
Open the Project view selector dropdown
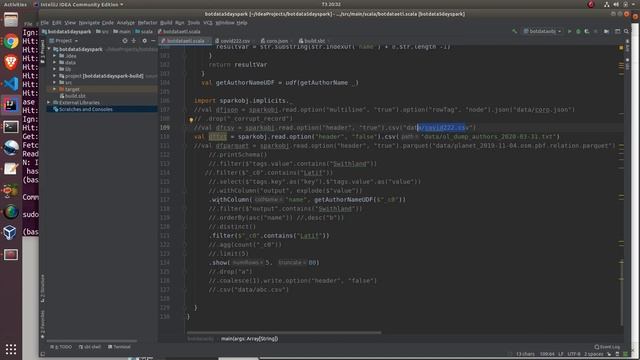[x=63, y=41]
